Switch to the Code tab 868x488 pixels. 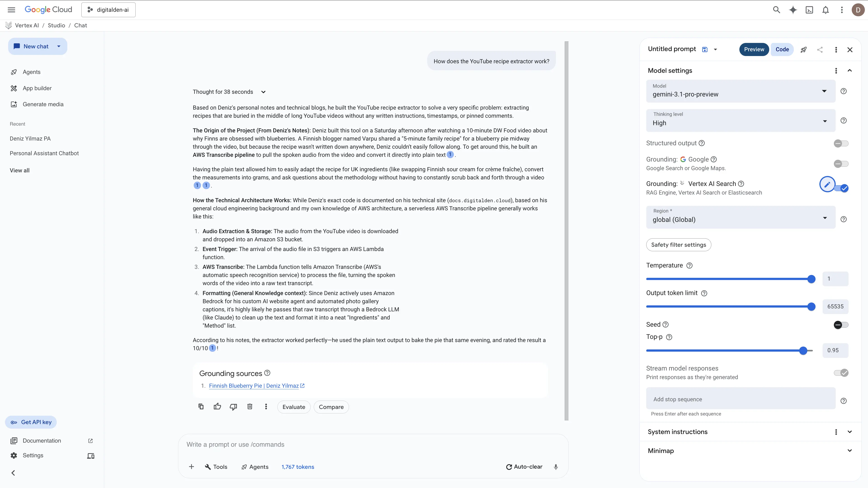point(782,49)
